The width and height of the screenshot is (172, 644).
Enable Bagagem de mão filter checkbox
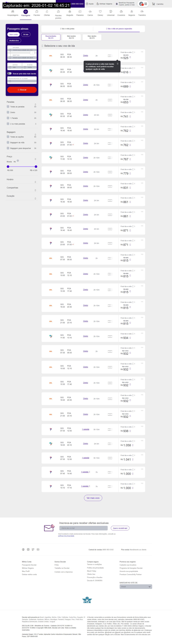[x=8, y=142]
